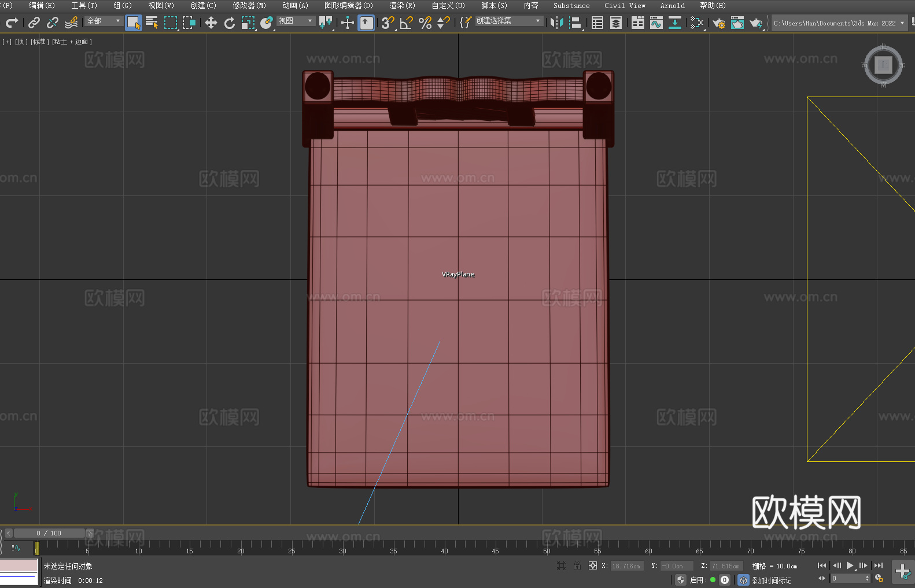Click Go to Start playback button
915x588 pixels.
tap(822, 565)
